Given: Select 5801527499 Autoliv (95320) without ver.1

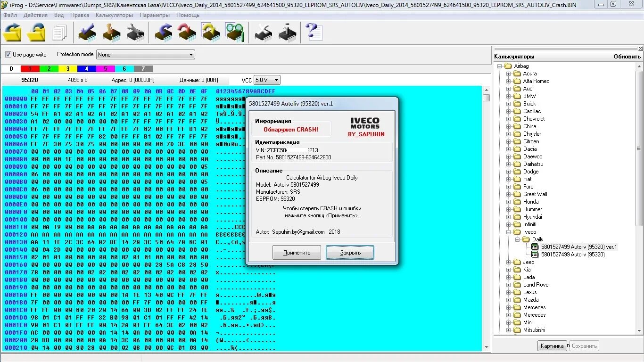Looking at the screenshot, I should click(x=573, y=255).
